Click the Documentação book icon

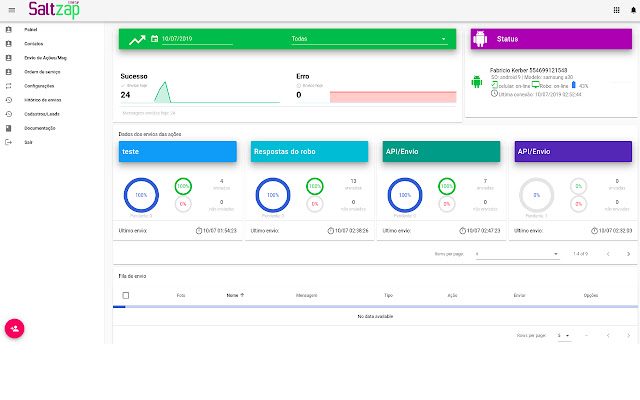pos(9,128)
